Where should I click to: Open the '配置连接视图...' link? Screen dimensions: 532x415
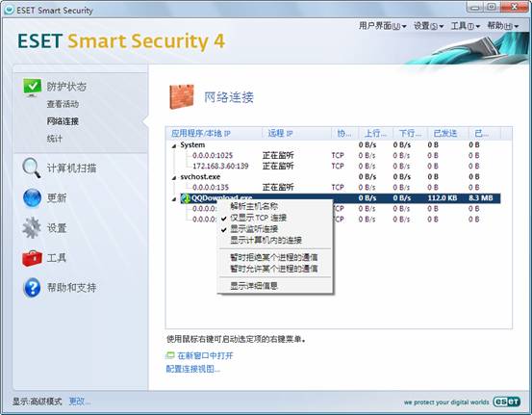[192, 369]
